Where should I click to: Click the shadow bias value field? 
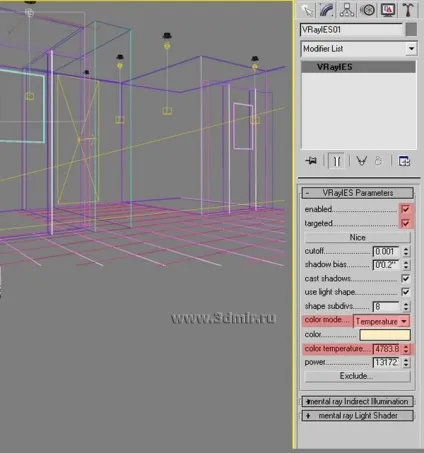point(386,265)
